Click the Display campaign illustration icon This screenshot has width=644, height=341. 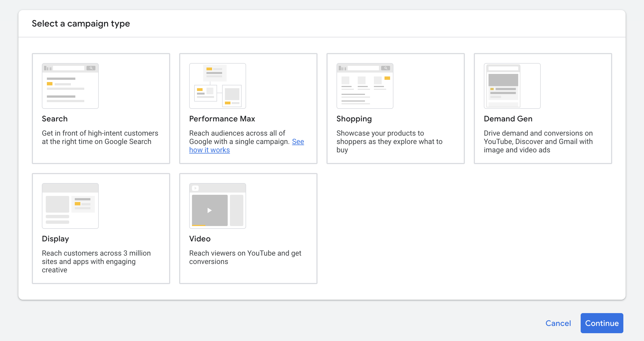pyautogui.click(x=70, y=206)
